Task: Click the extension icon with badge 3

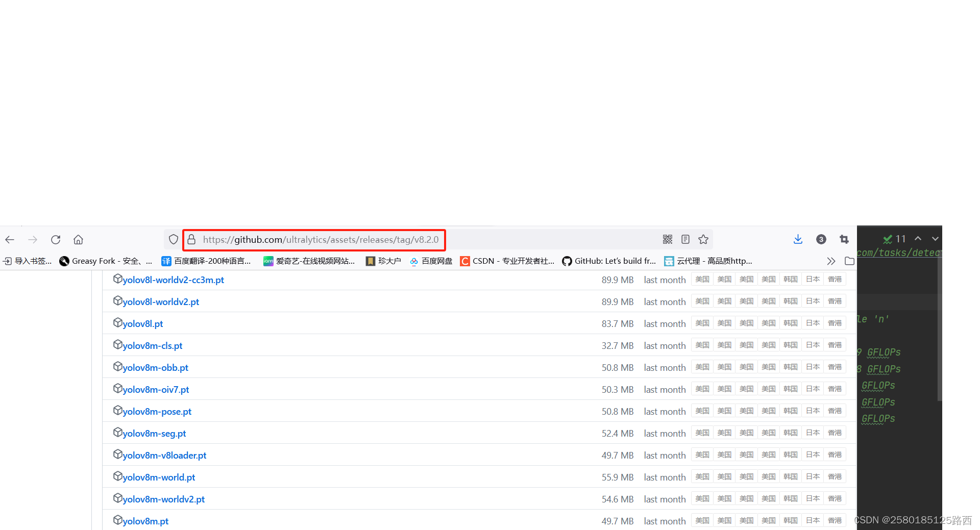Action: coord(821,239)
